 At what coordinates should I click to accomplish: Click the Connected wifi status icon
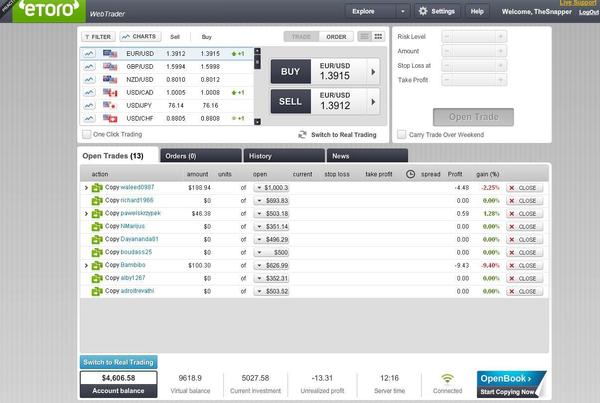point(447,379)
